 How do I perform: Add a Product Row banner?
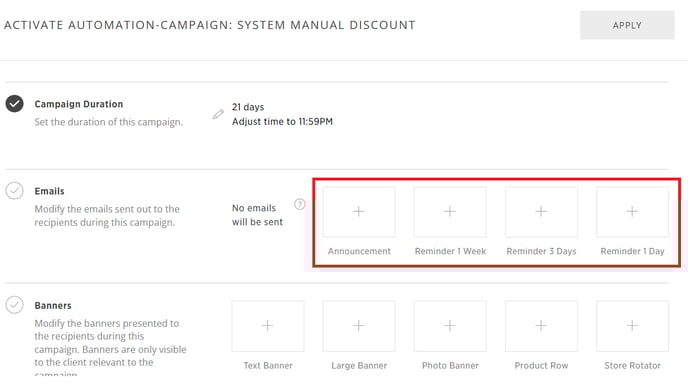click(x=541, y=326)
